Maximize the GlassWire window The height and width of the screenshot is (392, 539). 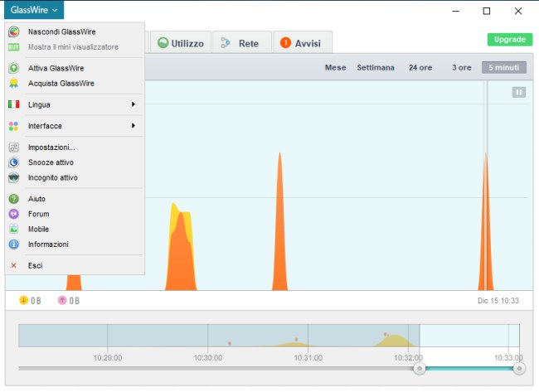(x=487, y=11)
